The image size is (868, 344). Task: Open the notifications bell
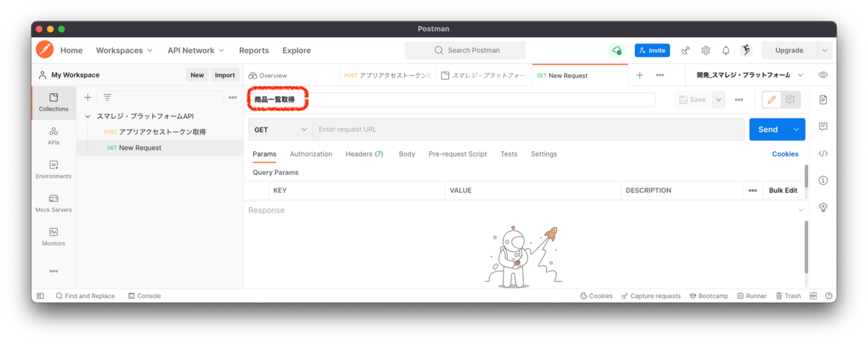[726, 50]
